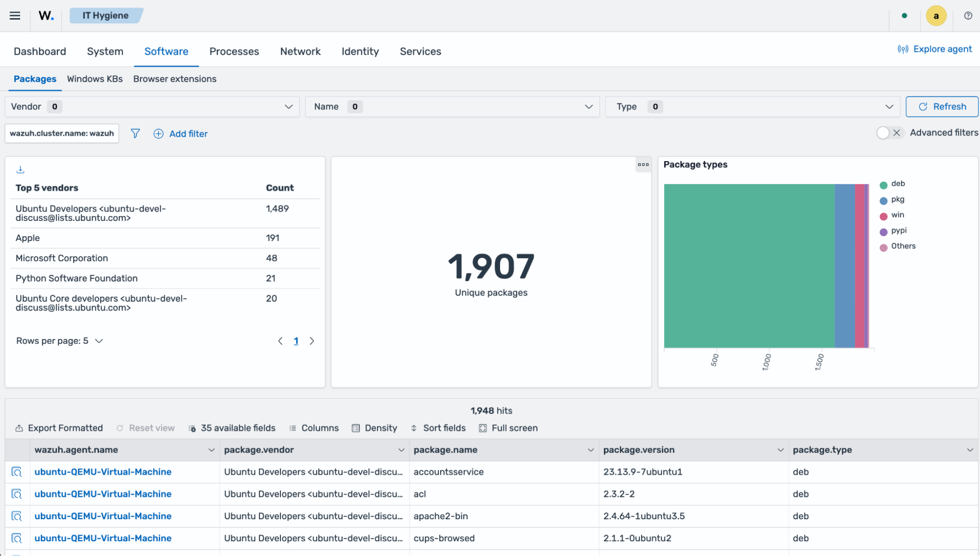The width and height of the screenshot is (980, 556).
Task: Toggle the Advanced filters switch
Action: click(890, 133)
